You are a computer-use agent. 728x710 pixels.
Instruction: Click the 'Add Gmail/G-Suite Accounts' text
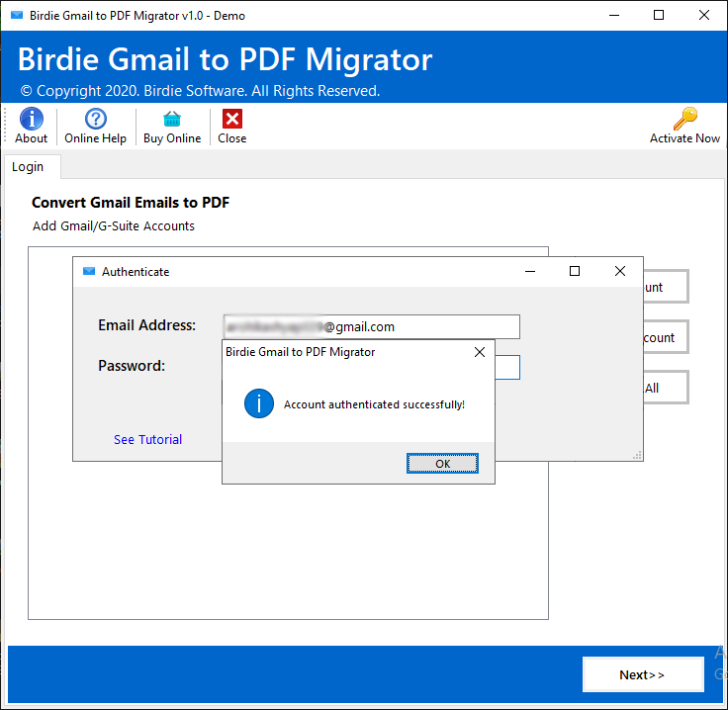pyautogui.click(x=114, y=226)
